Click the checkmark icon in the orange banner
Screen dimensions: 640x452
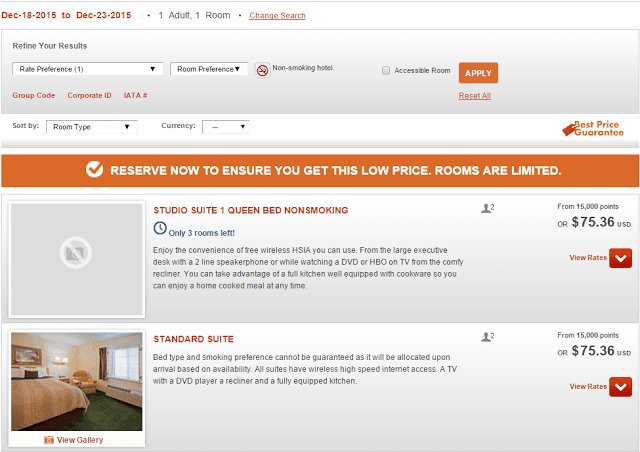click(94, 169)
